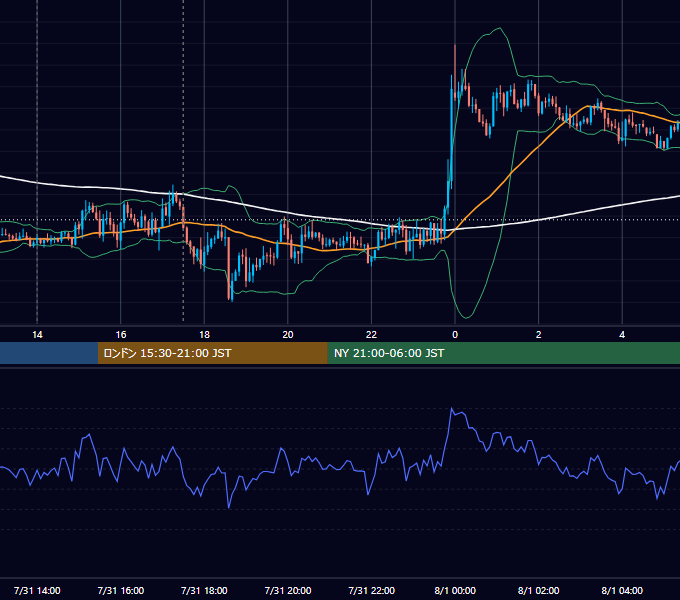Click the 18 hour label on price chart axis
Screen dimensions: 680x600
pyautogui.click(x=204, y=335)
